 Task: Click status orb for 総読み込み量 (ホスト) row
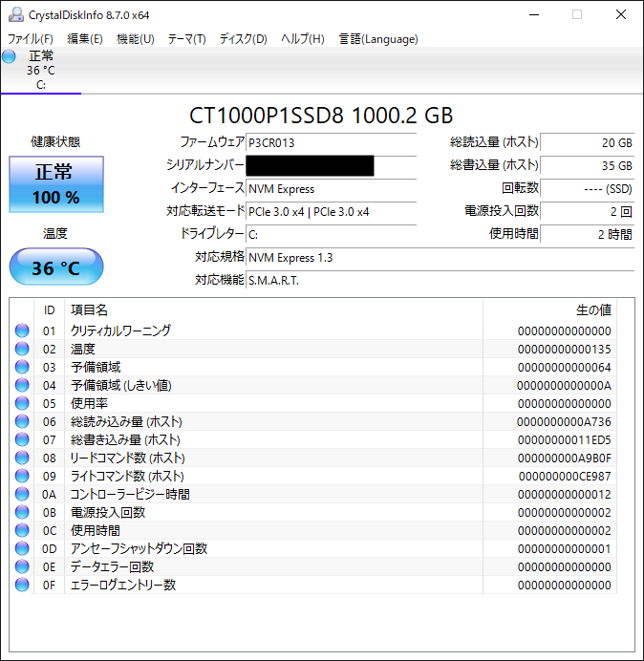[22, 421]
